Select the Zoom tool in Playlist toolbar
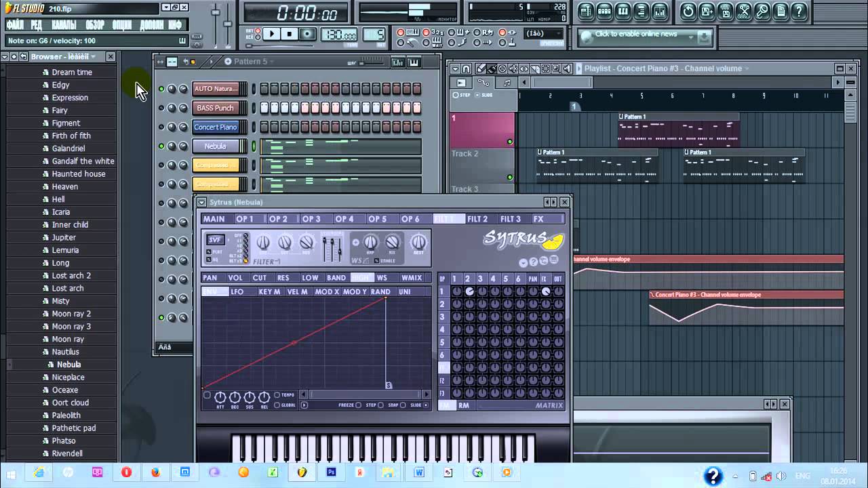The image size is (868, 488). 556,68
